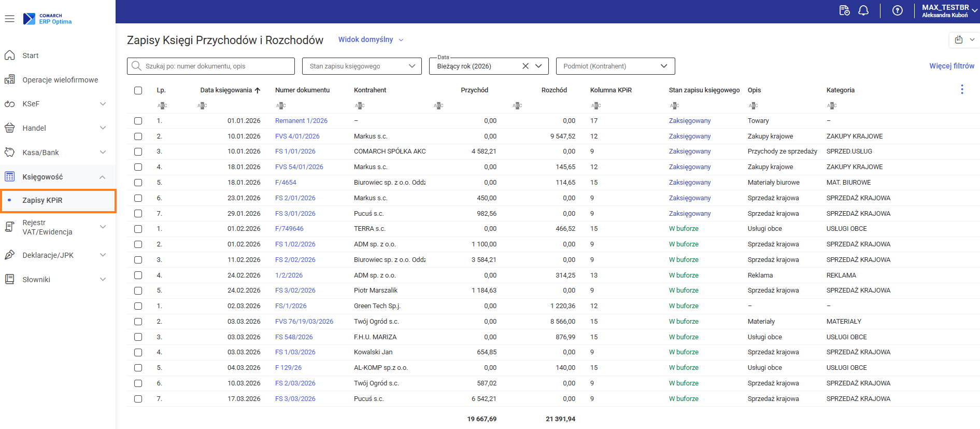Tick the checkbox for the Remanent 1/2026 row

click(x=138, y=121)
